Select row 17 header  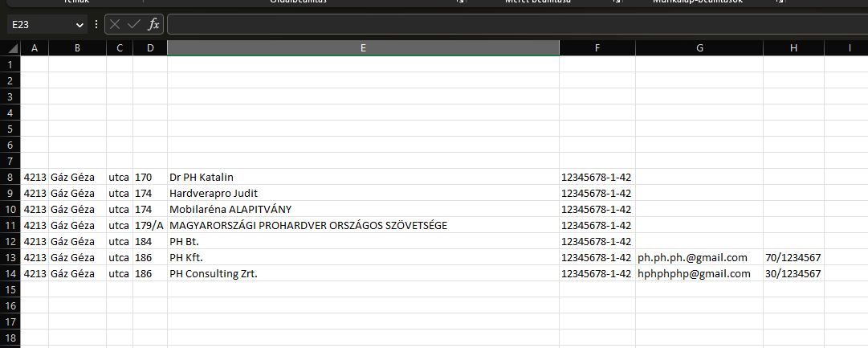tap(10, 322)
